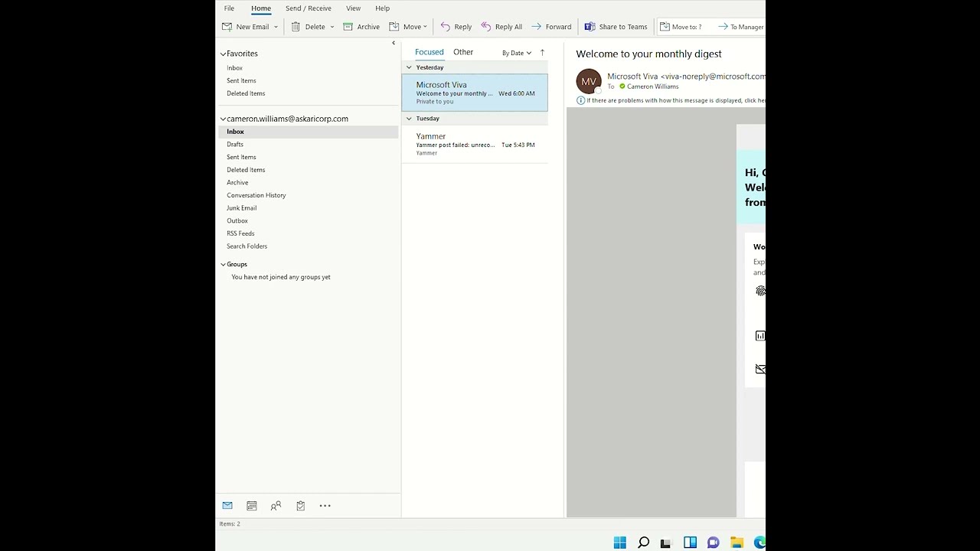Open the Windows Start menu
The width and height of the screenshot is (980, 551).
click(620, 543)
